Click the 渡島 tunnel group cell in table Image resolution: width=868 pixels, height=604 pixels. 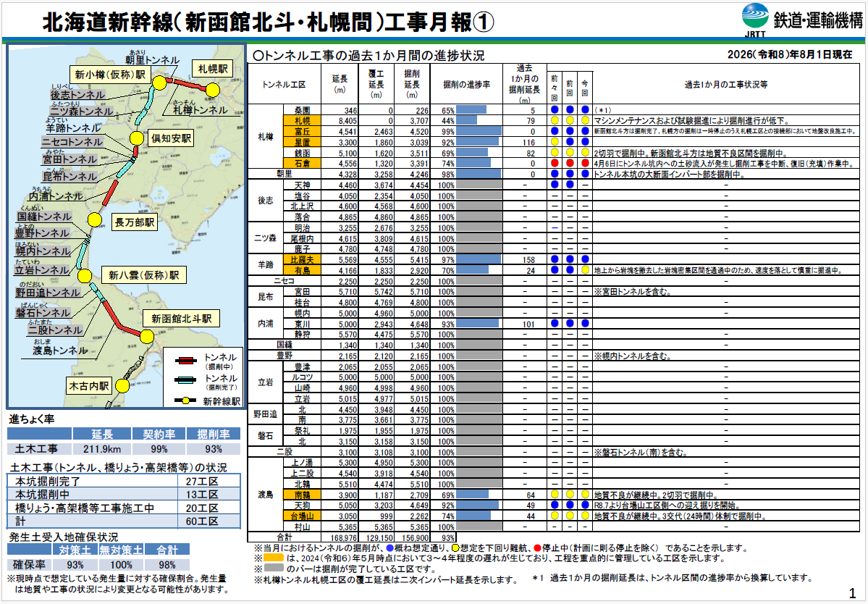pos(265,495)
